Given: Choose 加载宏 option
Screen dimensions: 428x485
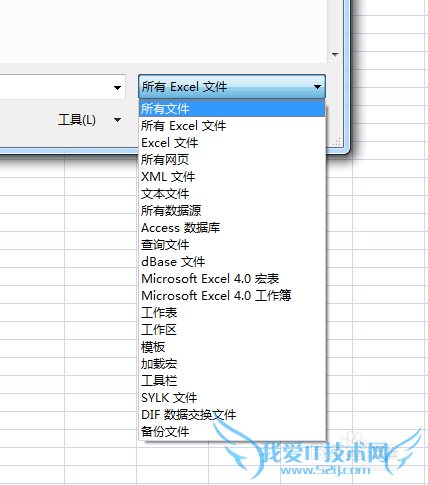Looking at the screenshot, I should click(232, 364).
